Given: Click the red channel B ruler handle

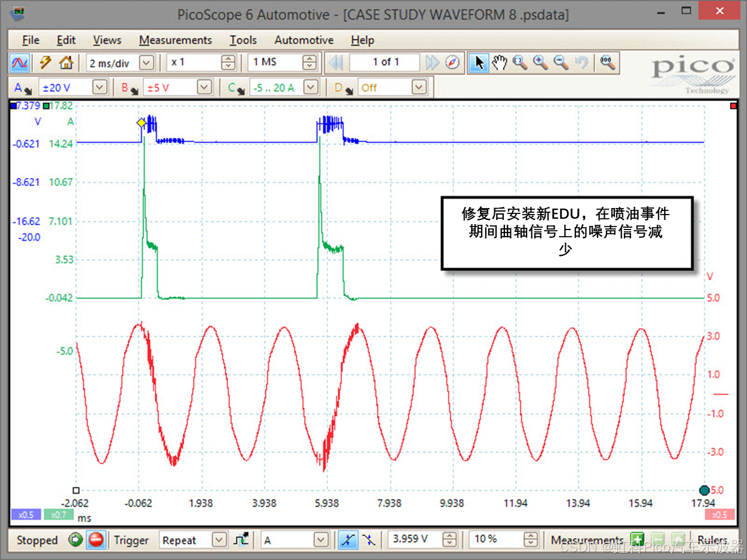Looking at the screenshot, I should pyautogui.click(x=733, y=106).
